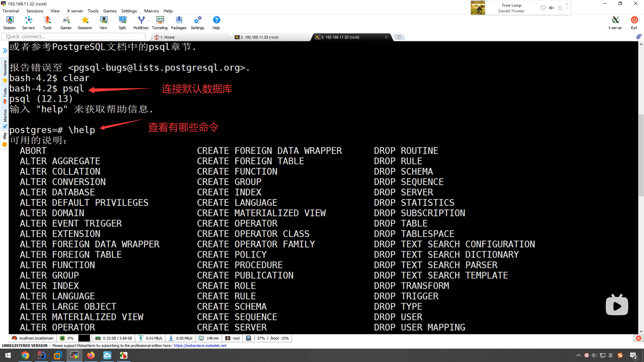Open the mobaxterm.mobatek.net link
This screenshot has width=644, height=362.
point(200,346)
